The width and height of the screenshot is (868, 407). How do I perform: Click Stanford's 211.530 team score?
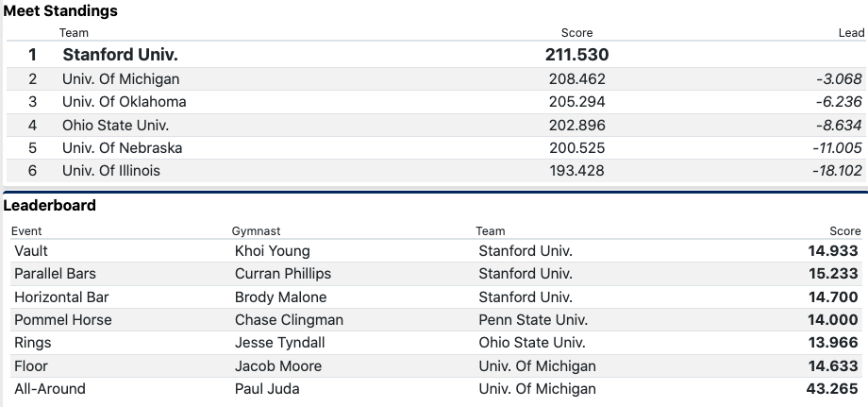click(x=576, y=55)
